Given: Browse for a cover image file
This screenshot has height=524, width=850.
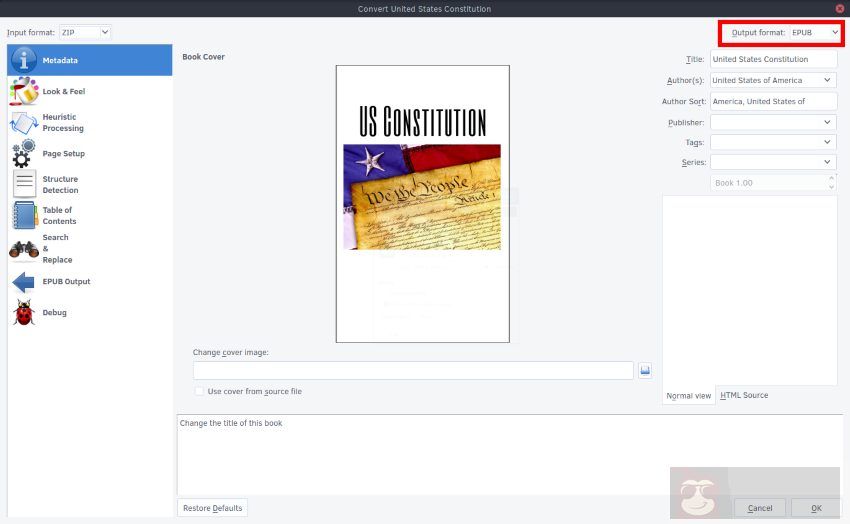Looking at the screenshot, I should coord(645,371).
